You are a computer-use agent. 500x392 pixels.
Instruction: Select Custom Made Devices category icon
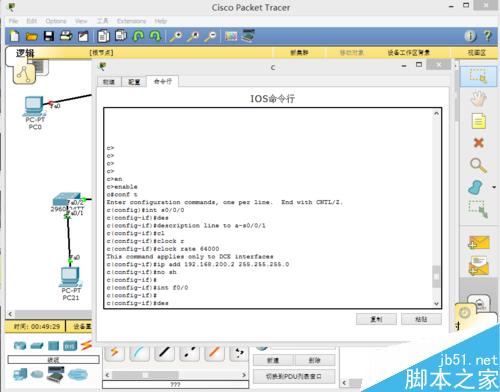tap(55, 374)
